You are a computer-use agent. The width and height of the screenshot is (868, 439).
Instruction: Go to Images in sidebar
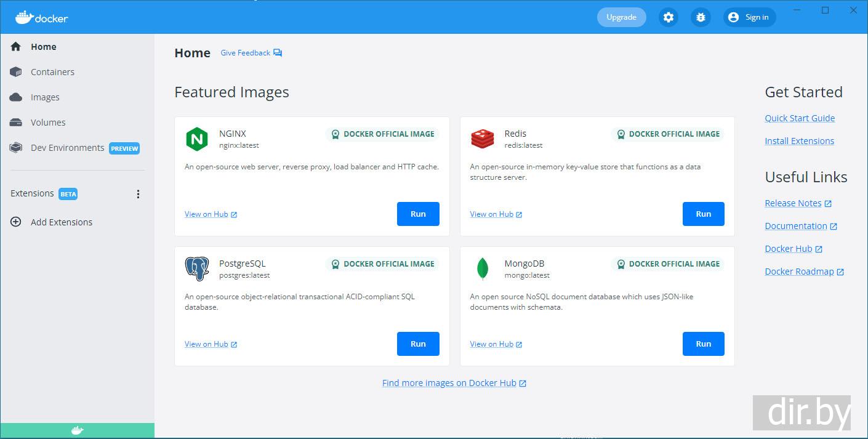coord(45,97)
